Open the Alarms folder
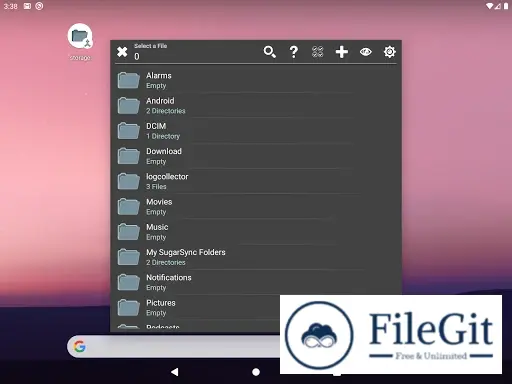 [256, 80]
